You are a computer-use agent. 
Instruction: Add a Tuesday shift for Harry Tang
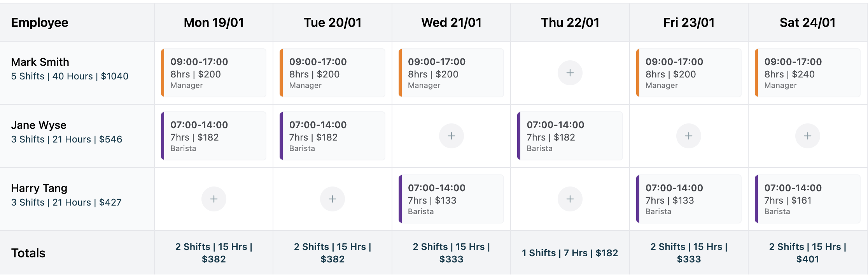click(x=332, y=199)
